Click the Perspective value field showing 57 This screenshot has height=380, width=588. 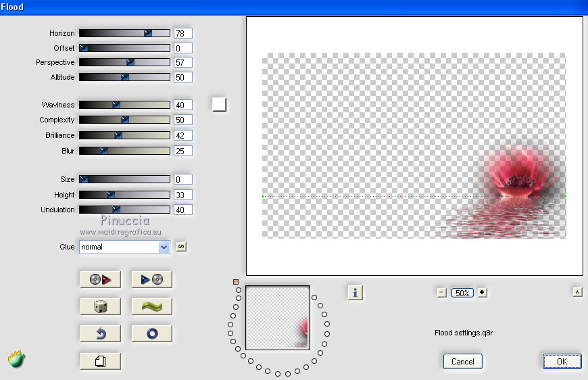[183, 62]
